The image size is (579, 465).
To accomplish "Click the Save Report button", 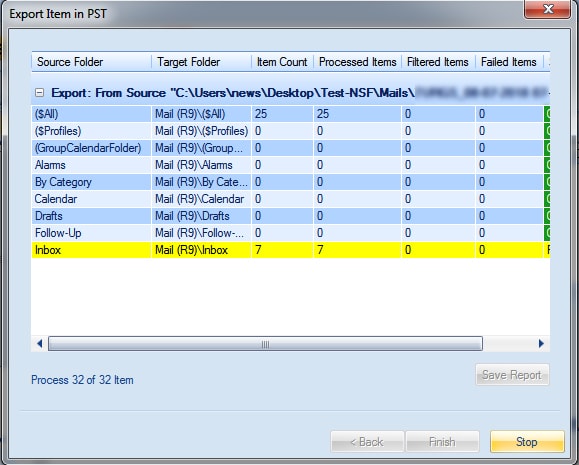I will (x=512, y=375).
